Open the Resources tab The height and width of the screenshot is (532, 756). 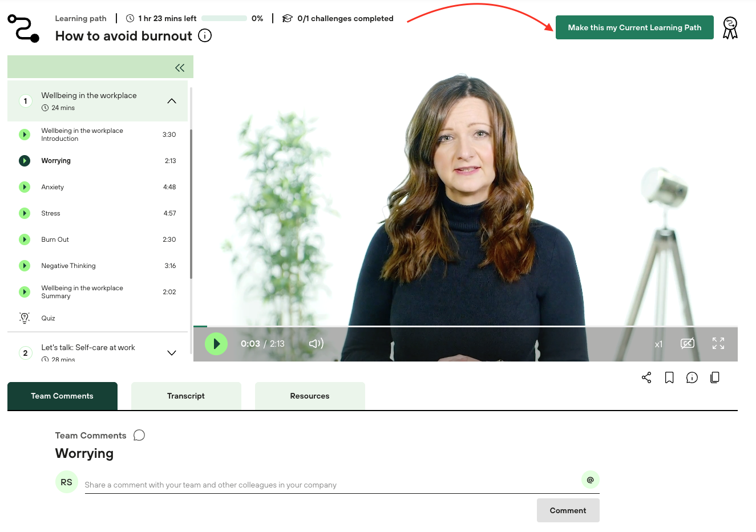(310, 396)
